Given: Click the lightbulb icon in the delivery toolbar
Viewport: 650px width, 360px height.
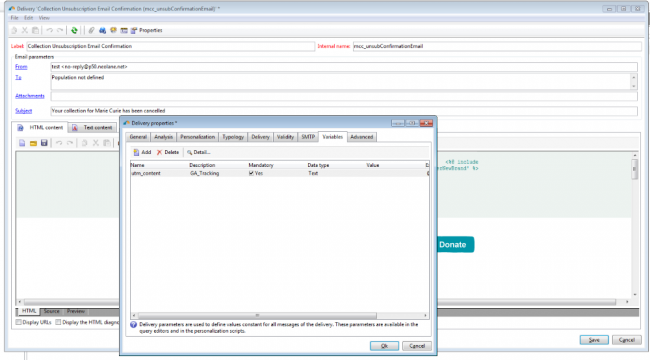Looking at the screenshot, I should pos(113,30).
